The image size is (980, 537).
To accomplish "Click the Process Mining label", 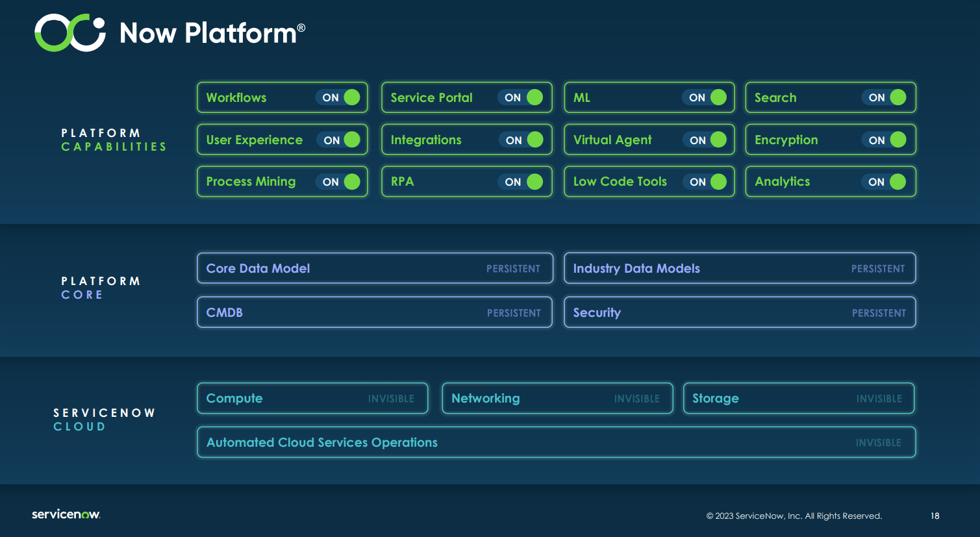I will 251,182.
